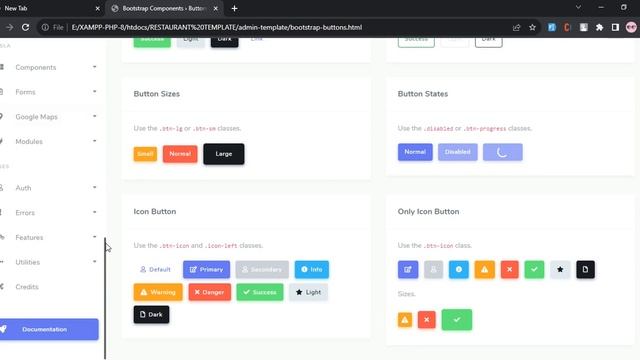Viewport: 640px width, 360px height.
Task: Expand the Errors sidebar menu
Action: [x=49, y=213]
